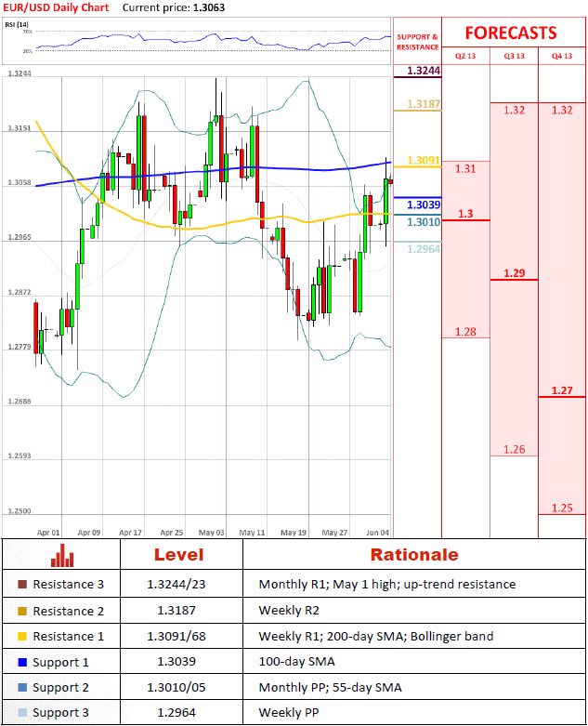Image resolution: width=588 pixels, height=726 pixels.
Task: Click the bold Q2 13 forecast value 1.3
Action: 465,214
